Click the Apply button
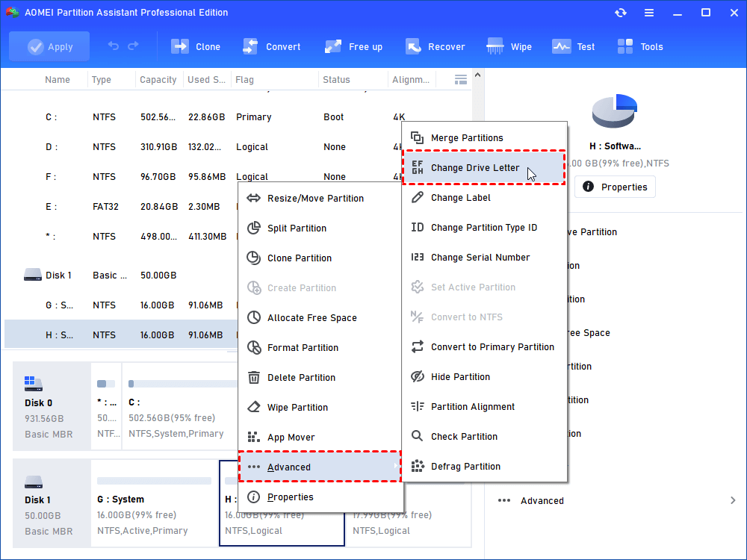Viewport: 747px width, 560px height. [x=49, y=46]
